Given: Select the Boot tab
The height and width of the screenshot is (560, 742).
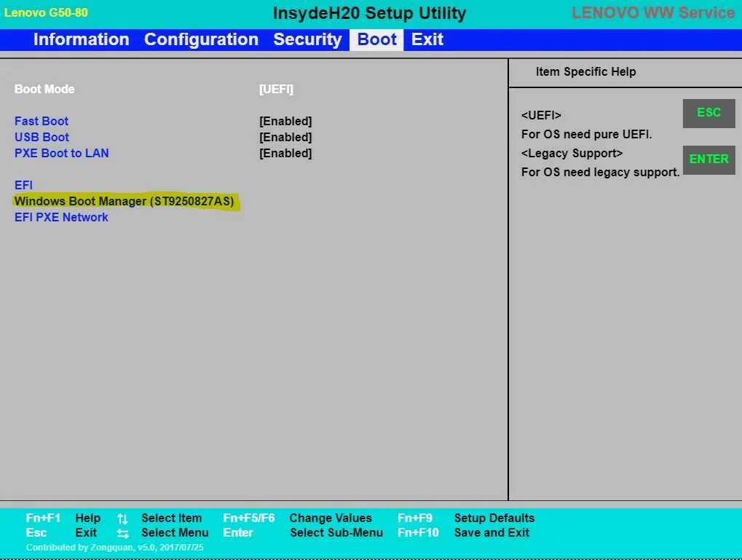Looking at the screenshot, I should pos(376,39).
